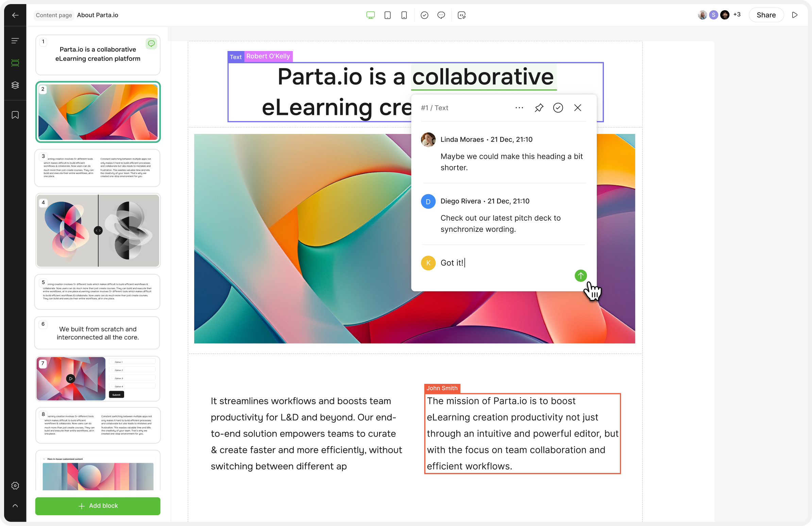Click the back arrow icon
This screenshot has width=812, height=526.
(15, 15)
